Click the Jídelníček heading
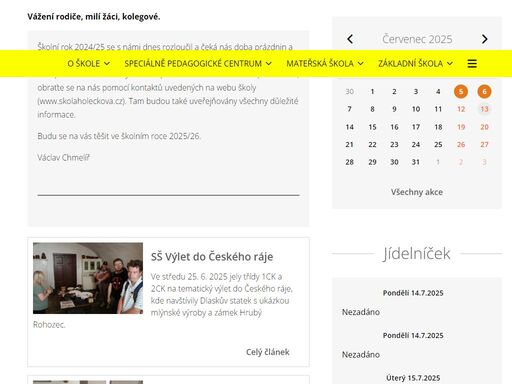 point(417,253)
